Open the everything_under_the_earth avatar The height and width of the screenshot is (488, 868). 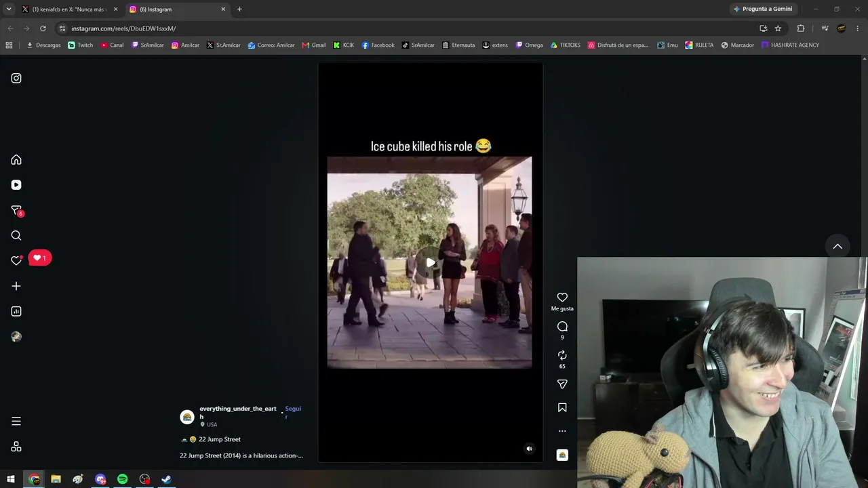click(x=187, y=417)
